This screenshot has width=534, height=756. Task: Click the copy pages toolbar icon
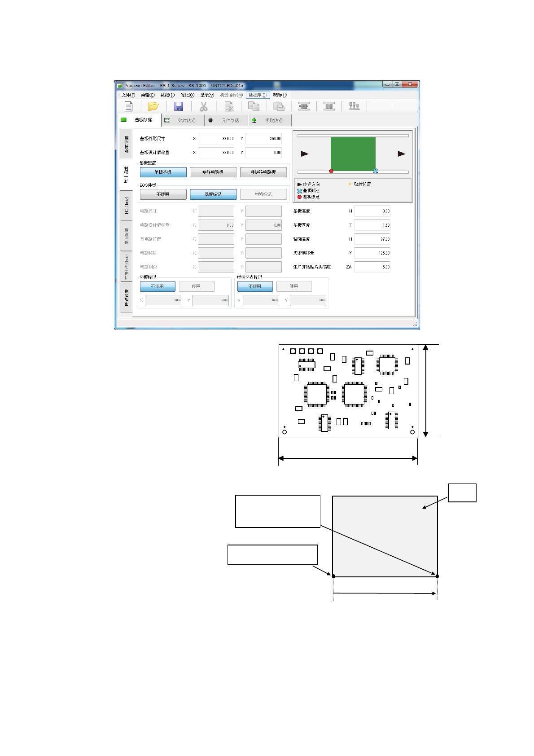pos(254,106)
